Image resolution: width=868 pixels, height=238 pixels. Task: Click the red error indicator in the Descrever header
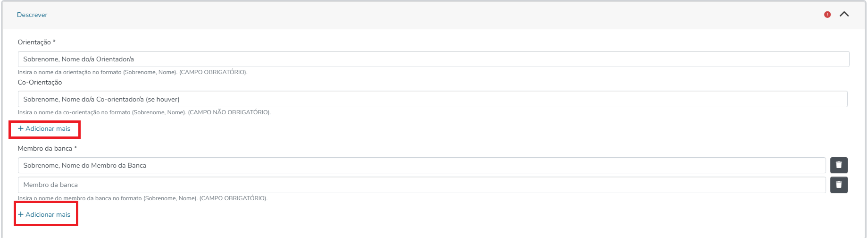click(x=827, y=15)
